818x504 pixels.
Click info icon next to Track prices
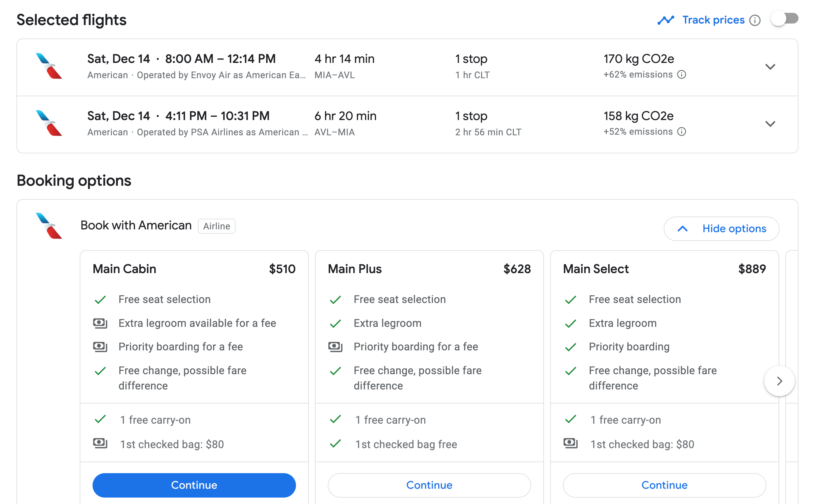(755, 20)
